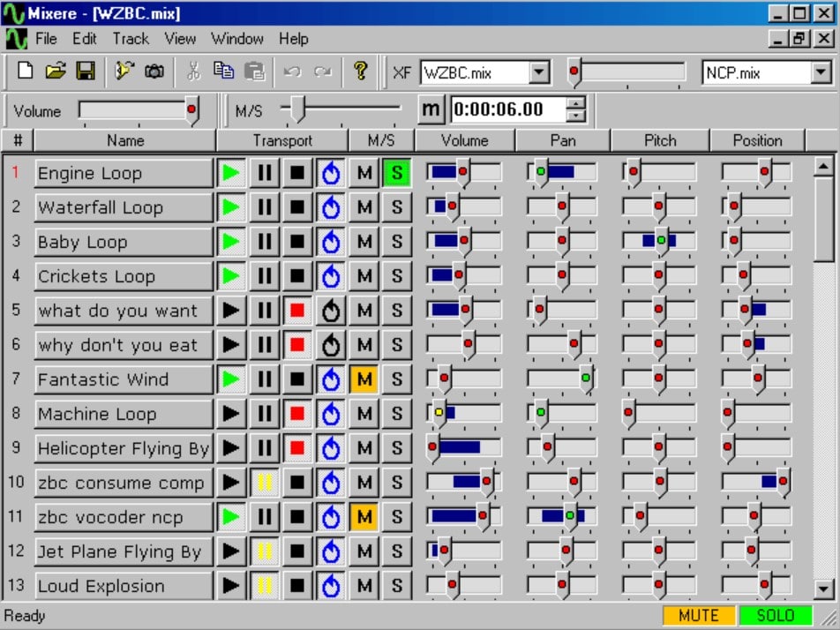Open the Track menu

(131, 39)
